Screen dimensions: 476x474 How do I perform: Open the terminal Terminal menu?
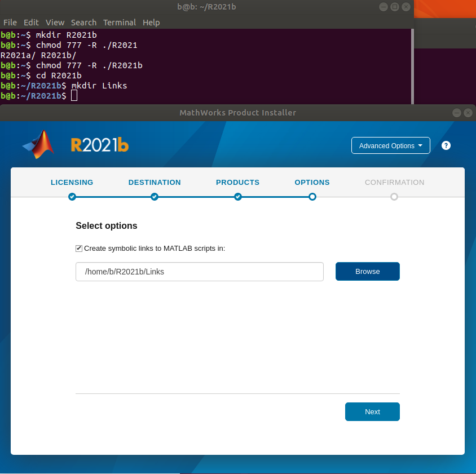point(120,23)
